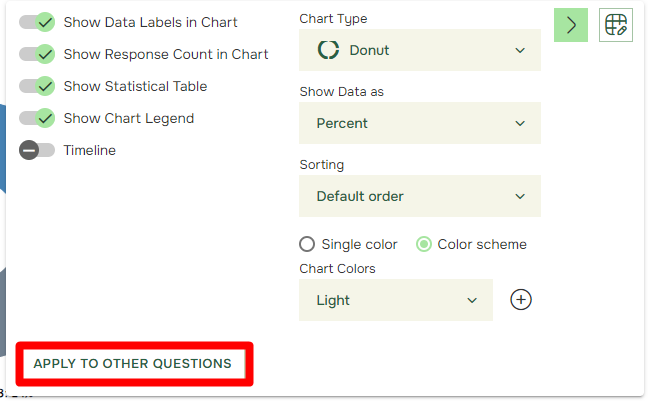The width and height of the screenshot is (648, 401).
Task: Turn off Show Statistical Table switch
Action: 37,86
